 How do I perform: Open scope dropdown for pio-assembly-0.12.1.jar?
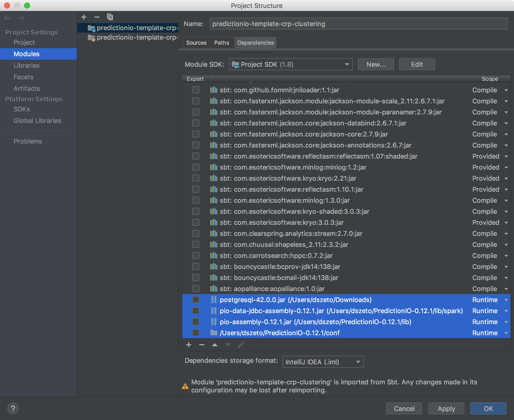click(506, 322)
